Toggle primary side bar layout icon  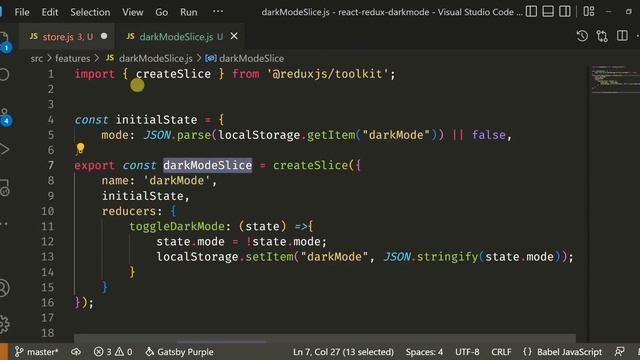(x=531, y=11)
